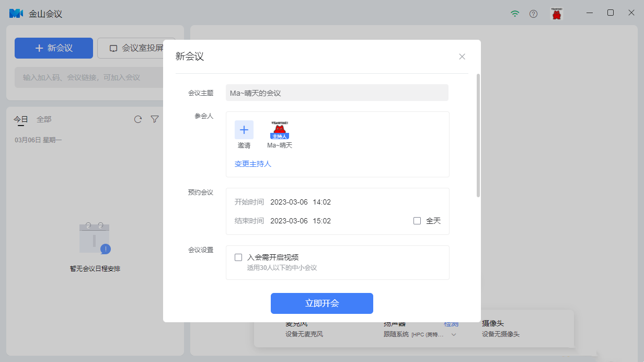
Task: Click the refresh icon in schedule panel
Action: click(x=138, y=119)
